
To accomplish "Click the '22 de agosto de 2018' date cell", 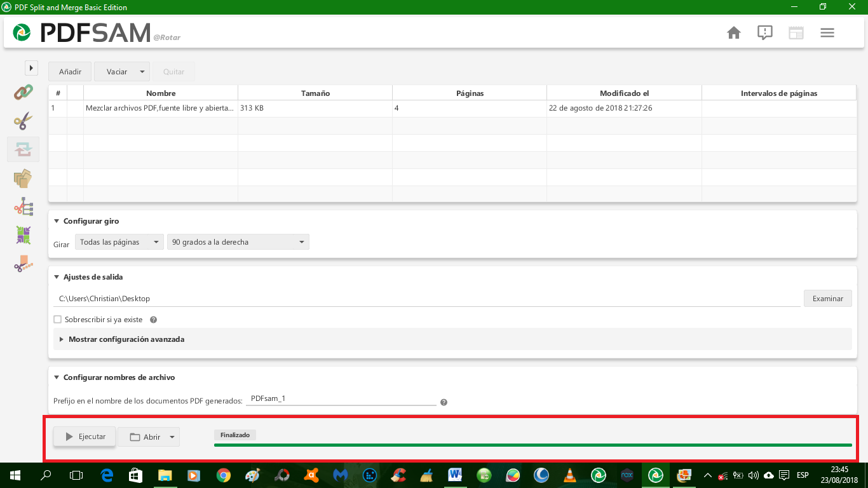I will (624, 108).
